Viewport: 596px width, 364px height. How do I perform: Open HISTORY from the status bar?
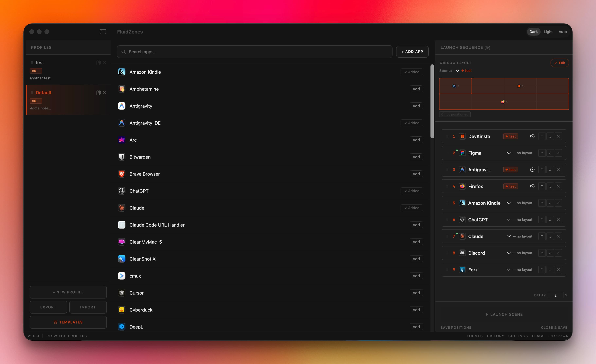point(495,336)
